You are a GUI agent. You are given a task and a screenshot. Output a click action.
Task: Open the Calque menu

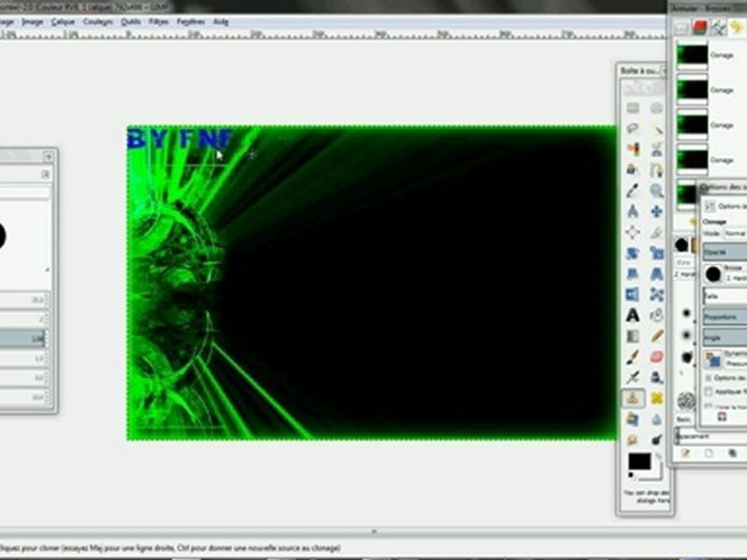click(63, 22)
